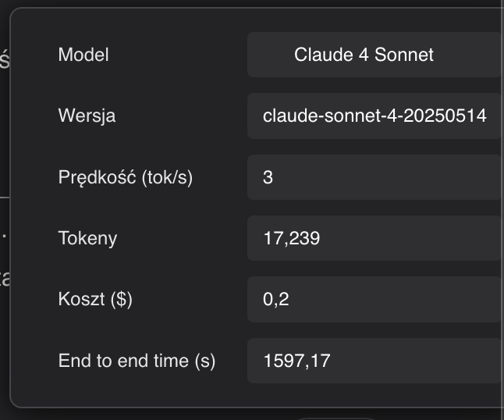Click the cost field showing 0,2

373,299
